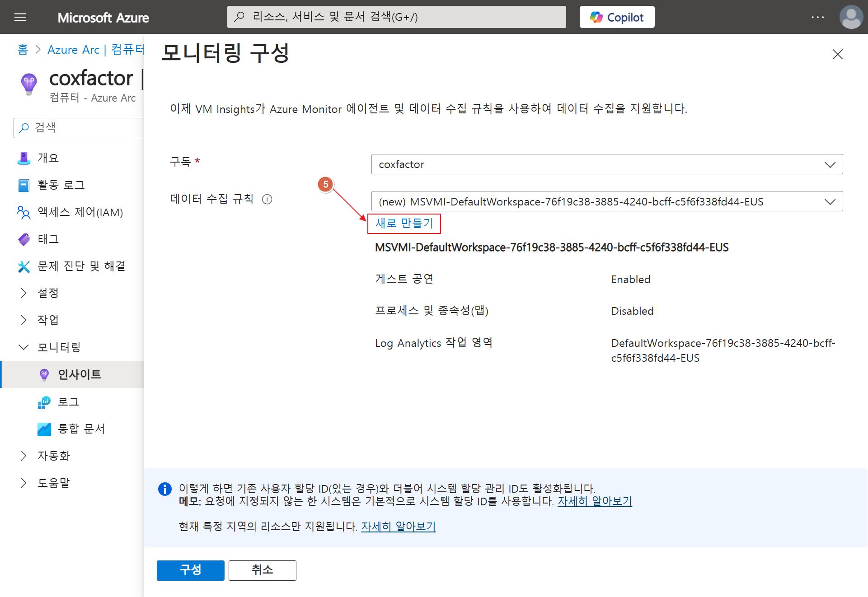Click the 취소 button

262,570
